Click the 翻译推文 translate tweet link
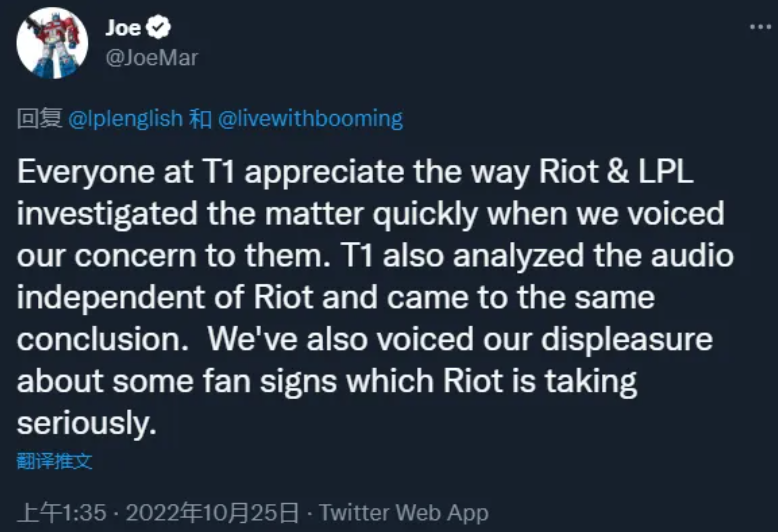This screenshot has width=778, height=532. coord(55,461)
